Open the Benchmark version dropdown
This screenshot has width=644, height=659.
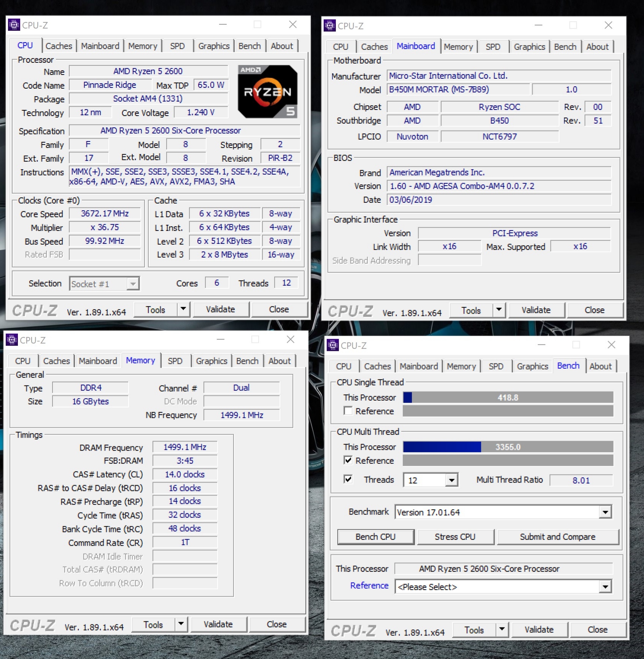click(605, 512)
